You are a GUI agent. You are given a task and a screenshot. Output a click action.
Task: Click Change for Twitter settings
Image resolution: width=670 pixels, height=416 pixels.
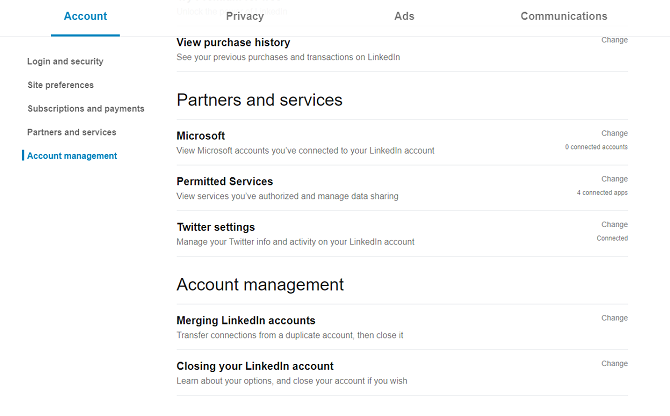614,225
